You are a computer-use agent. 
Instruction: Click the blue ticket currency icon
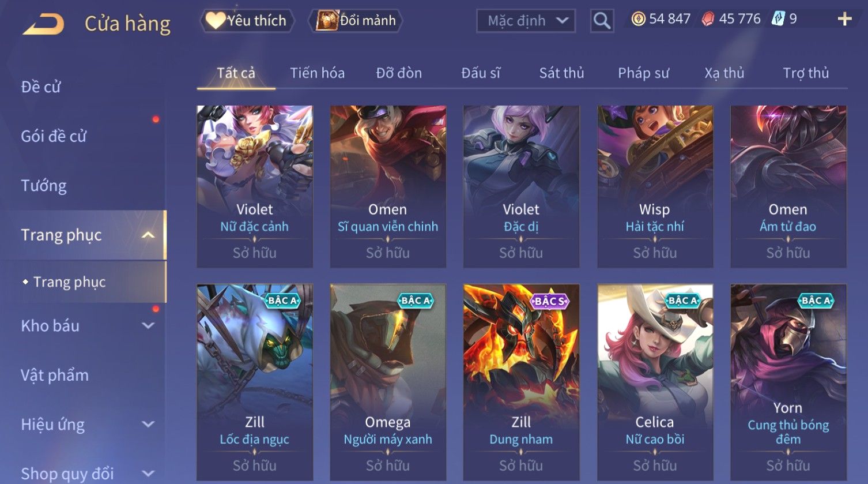(778, 19)
